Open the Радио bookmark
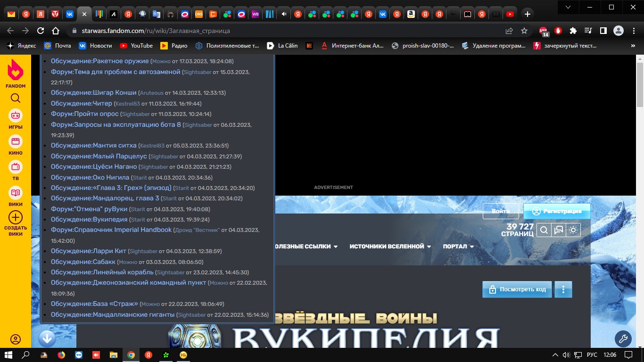The width and height of the screenshot is (644, 362). coord(174,46)
